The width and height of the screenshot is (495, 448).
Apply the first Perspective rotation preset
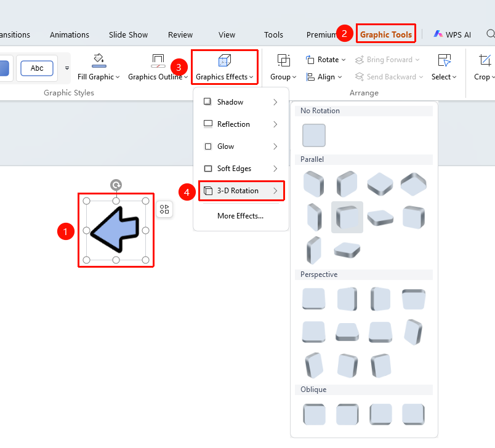click(314, 298)
